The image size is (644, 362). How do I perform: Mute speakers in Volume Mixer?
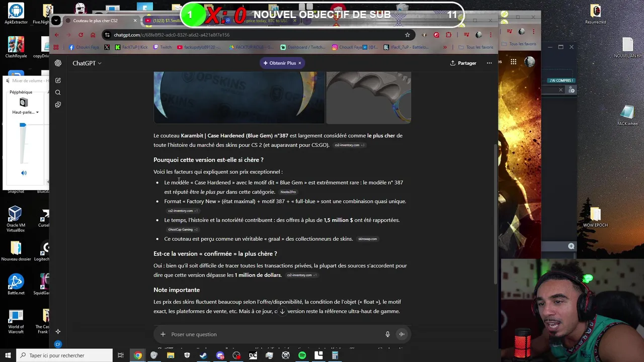point(24,173)
